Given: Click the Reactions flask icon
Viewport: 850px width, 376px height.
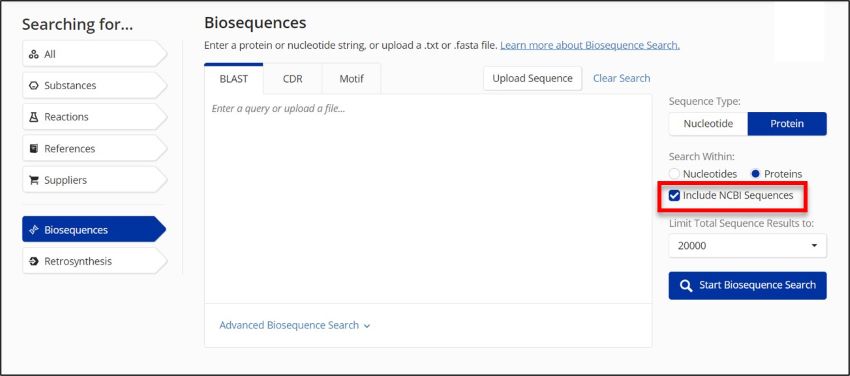Looking at the screenshot, I should pyautogui.click(x=34, y=117).
